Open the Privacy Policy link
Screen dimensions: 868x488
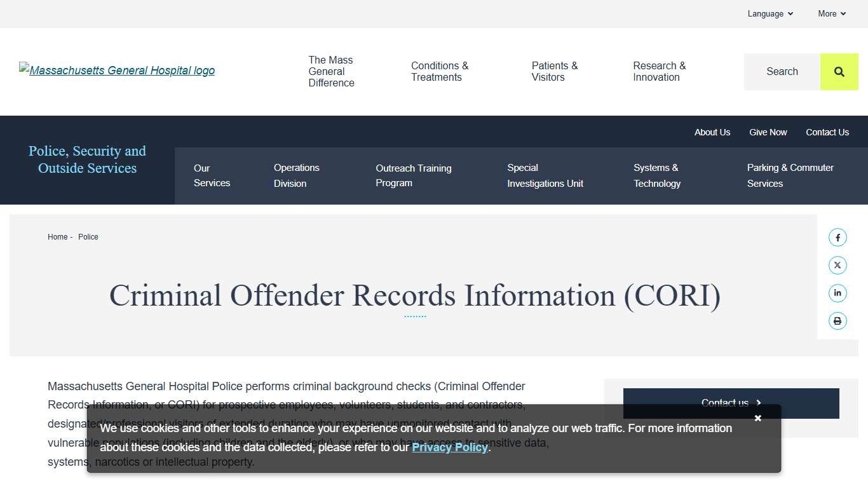pos(449,447)
